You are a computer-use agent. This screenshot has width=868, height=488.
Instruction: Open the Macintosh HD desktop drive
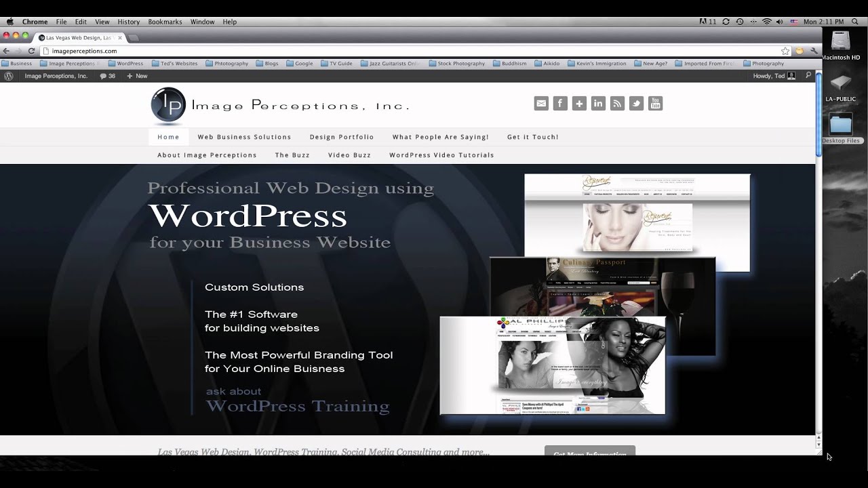[841, 45]
